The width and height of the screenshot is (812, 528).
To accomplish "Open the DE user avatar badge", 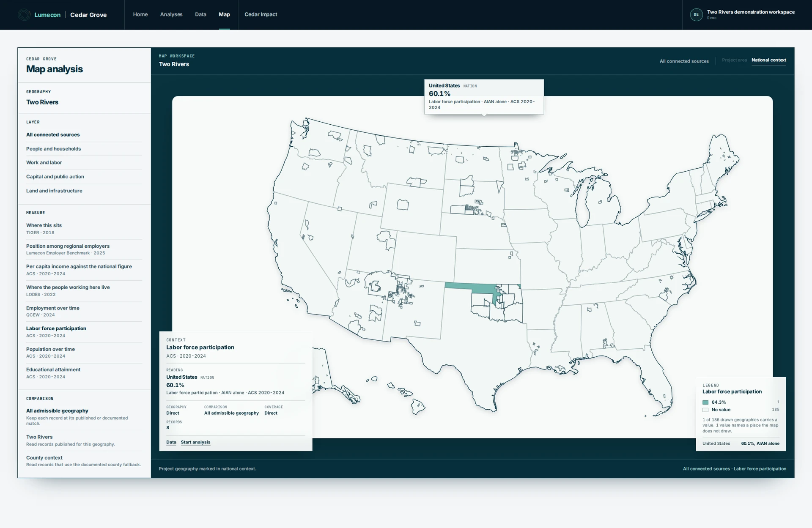I will (x=696, y=15).
